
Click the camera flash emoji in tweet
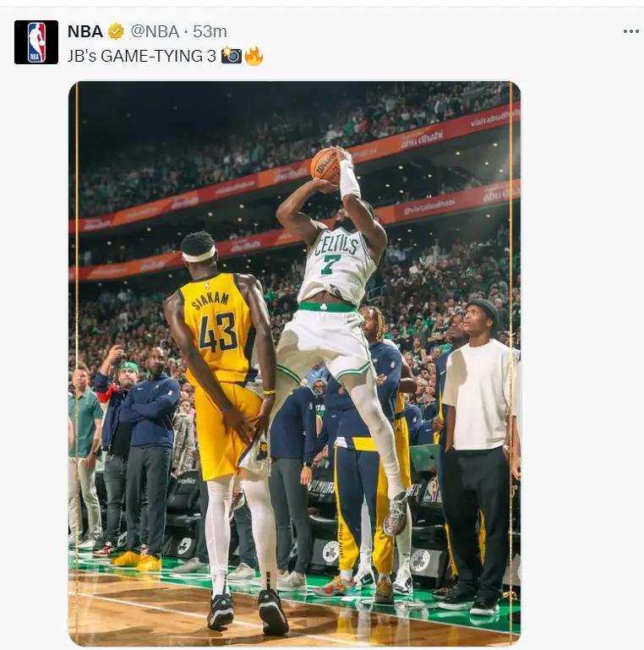(x=232, y=56)
